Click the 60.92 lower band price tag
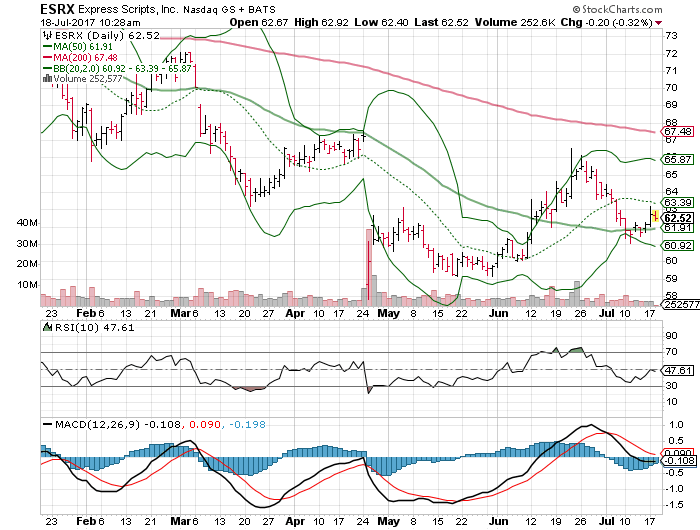The width and height of the screenshot is (700, 530). coord(678,245)
